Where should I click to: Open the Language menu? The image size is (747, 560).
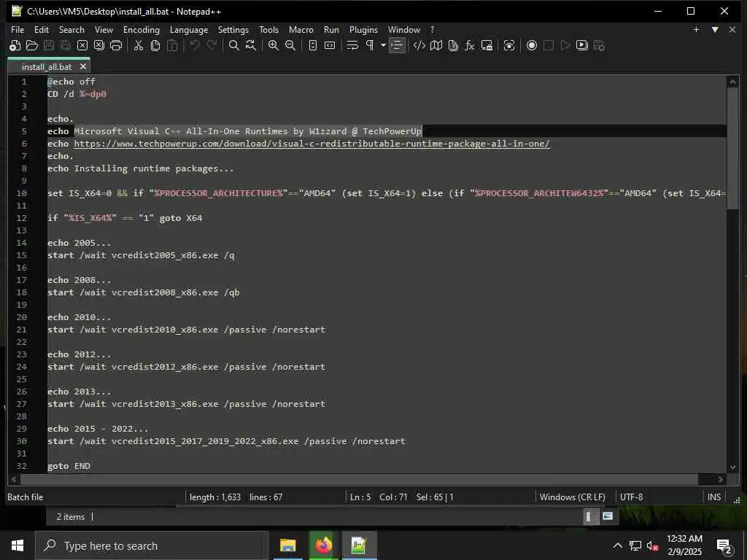189,29
